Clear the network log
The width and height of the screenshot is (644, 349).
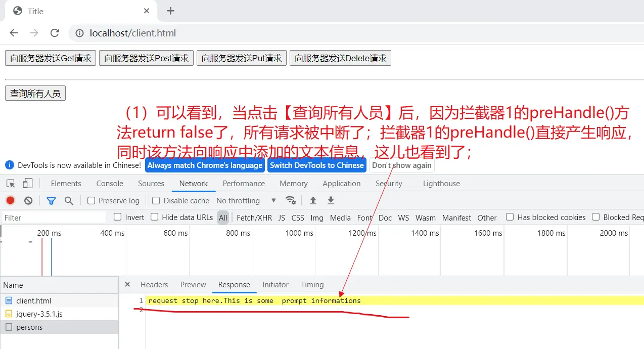pos(28,201)
